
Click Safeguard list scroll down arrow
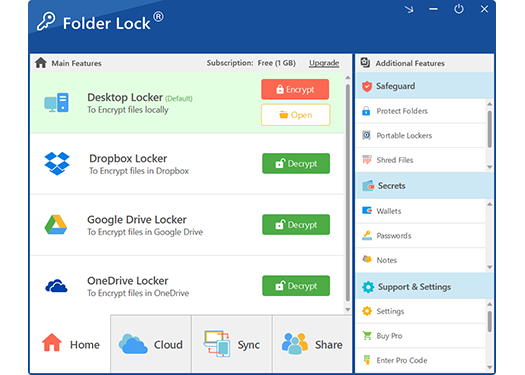490,167
